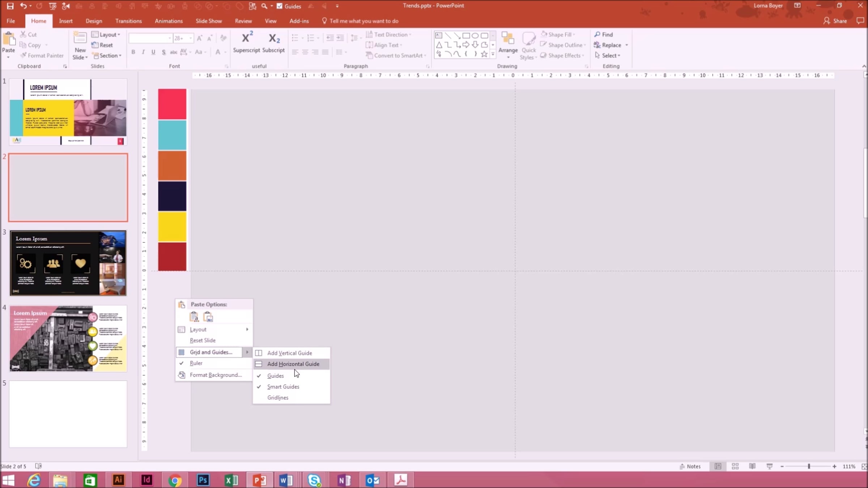Click the Save icon in quick access toolbar
Viewport: 868px width, 488px height.
(x=10, y=6)
